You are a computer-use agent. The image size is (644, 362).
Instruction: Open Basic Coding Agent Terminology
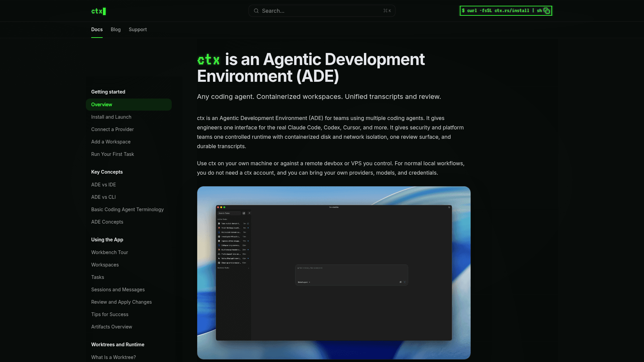(127, 209)
